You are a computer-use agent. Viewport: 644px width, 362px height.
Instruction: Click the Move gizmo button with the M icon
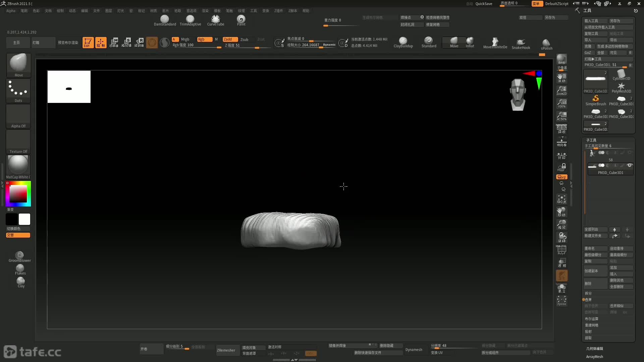[114, 43]
